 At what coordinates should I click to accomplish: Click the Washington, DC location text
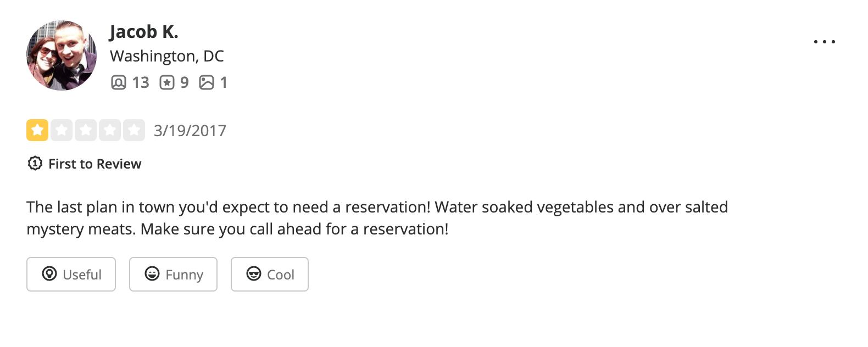coord(167,56)
